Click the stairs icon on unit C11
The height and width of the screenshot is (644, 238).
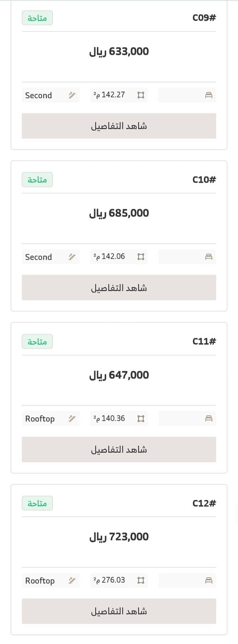[x=72, y=418]
